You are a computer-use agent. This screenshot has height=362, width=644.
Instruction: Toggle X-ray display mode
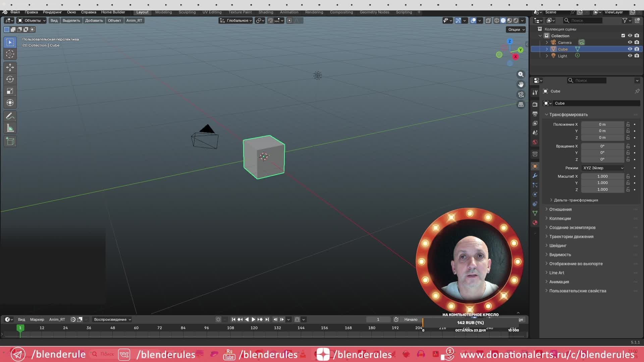coord(488,20)
